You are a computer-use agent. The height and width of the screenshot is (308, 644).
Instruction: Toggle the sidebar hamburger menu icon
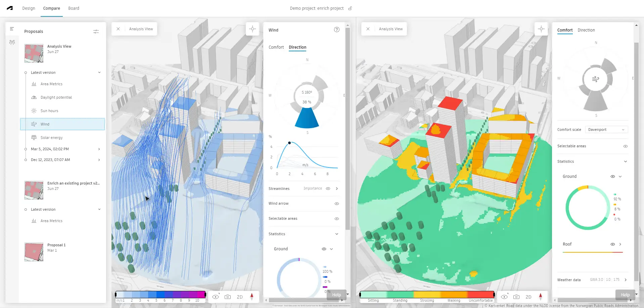pyautogui.click(x=12, y=29)
